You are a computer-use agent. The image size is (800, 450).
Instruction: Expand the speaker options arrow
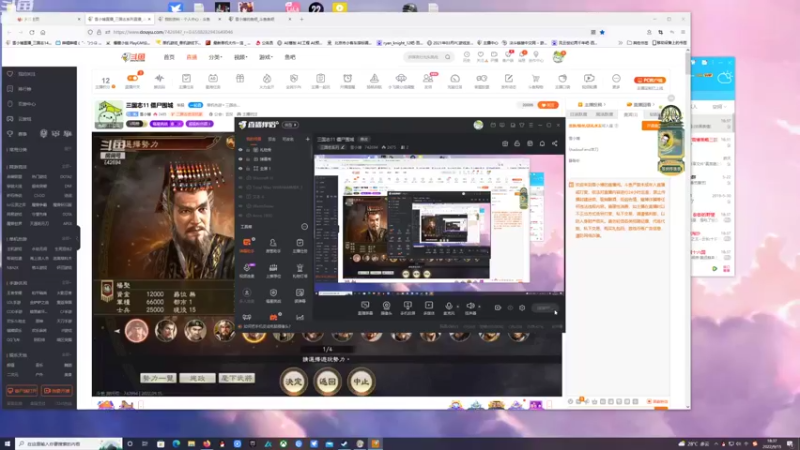coord(479,307)
